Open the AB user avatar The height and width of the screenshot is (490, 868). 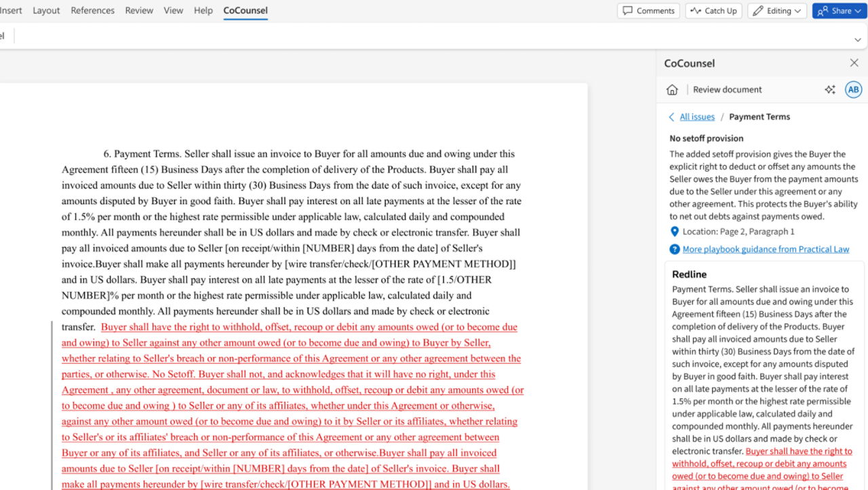click(853, 90)
